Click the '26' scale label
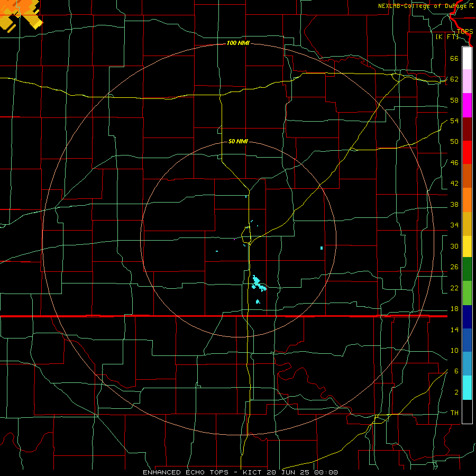Screen dimensions: 476x476 coord(454,267)
